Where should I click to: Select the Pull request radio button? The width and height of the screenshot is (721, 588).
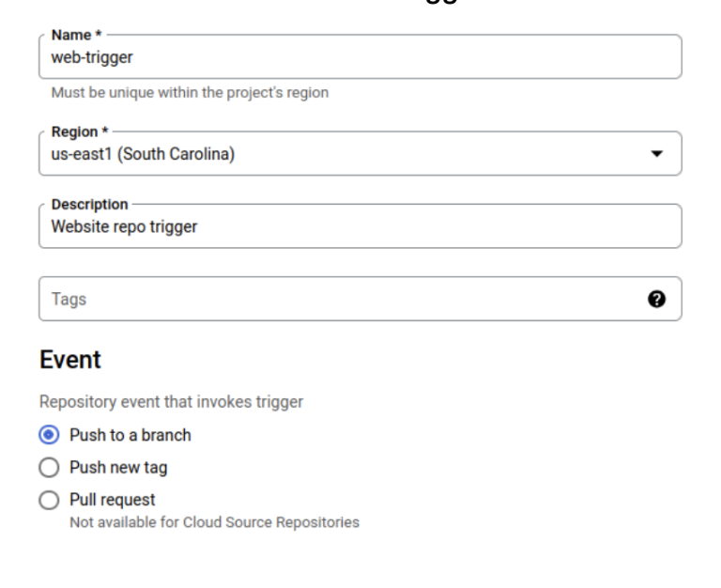pos(49,500)
